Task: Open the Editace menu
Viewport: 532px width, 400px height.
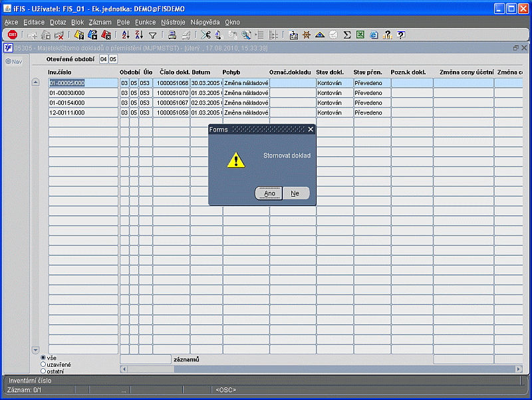Action: (x=34, y=23)
